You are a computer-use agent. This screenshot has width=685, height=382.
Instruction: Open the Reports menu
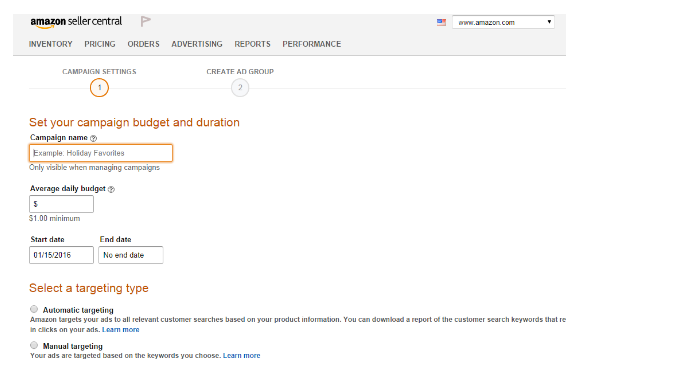tap(253, 44)
